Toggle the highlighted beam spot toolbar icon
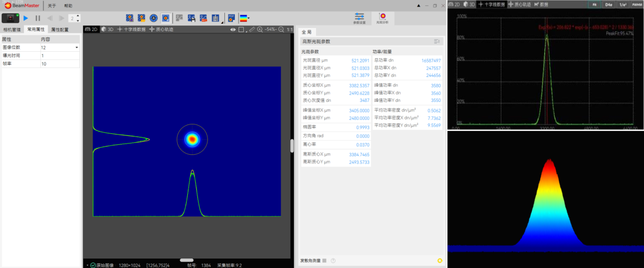 [x=166, y=18]
